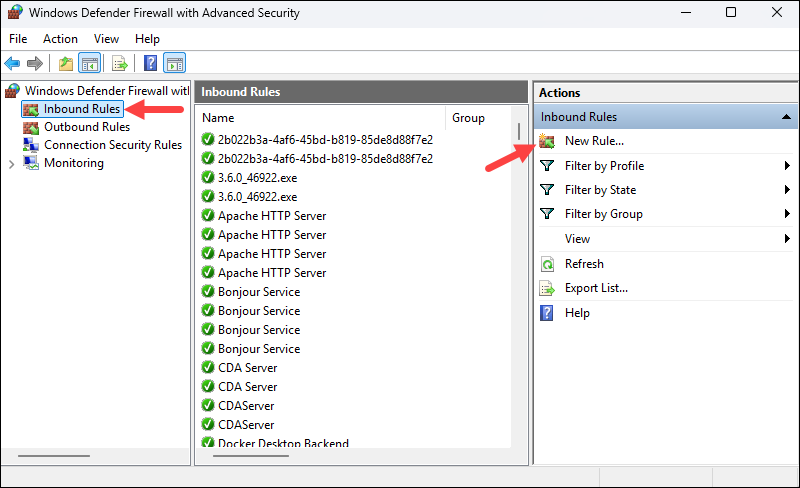Click Refresh action text
The height and width of the screenshot is (488, 800).
tap(584, 264)
